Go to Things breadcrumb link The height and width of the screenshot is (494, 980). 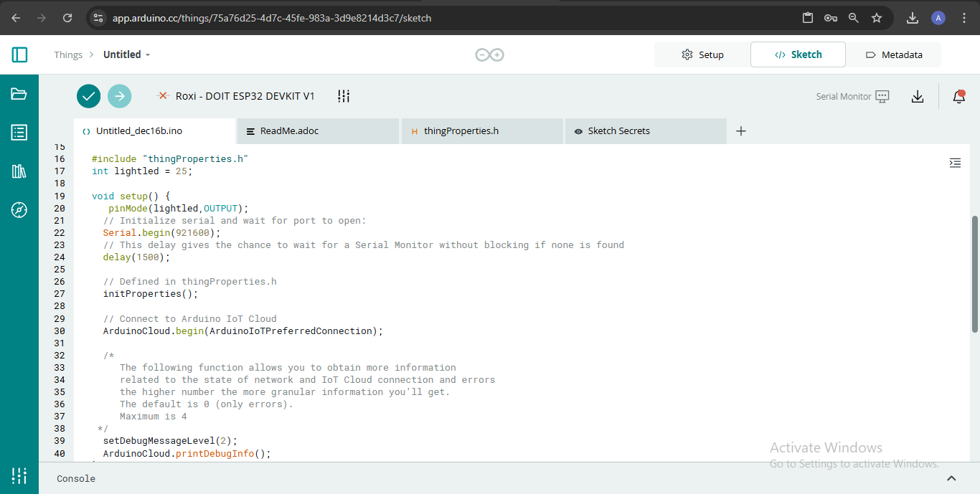pos(68,54)
